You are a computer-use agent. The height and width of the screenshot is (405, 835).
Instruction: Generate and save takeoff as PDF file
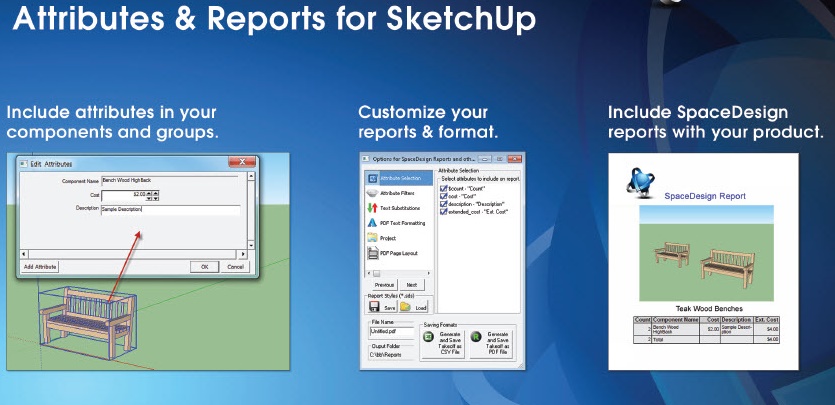[491, 343]
